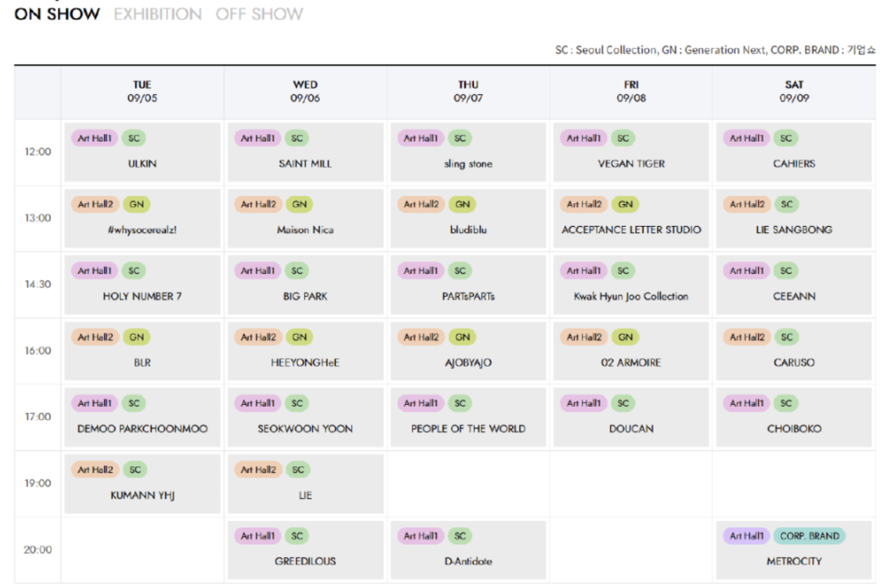Open the KUMANN YHJ show
The height and width of the screenshot is (588, 889).
(x=142, y=484)
